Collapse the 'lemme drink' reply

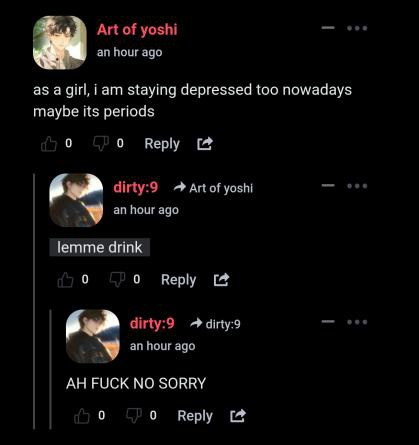coord(328,186)
